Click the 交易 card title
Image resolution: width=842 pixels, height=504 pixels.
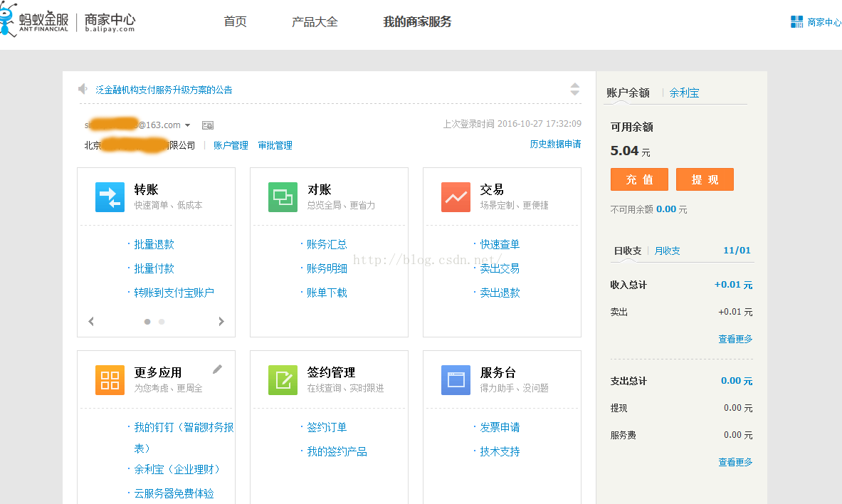tap(492, 189)
